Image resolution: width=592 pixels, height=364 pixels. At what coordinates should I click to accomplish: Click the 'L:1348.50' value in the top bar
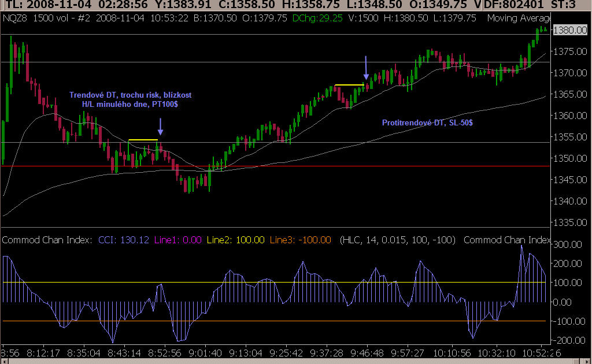[373, 5]
